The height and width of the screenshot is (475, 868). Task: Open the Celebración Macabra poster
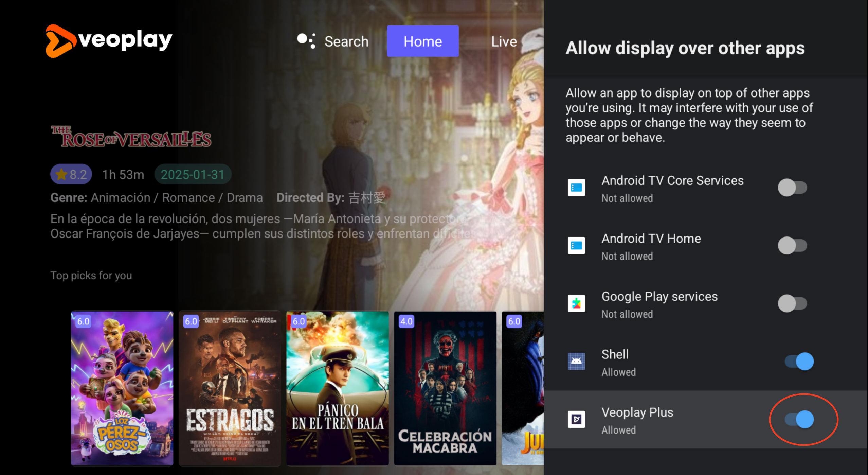point(445,388)
